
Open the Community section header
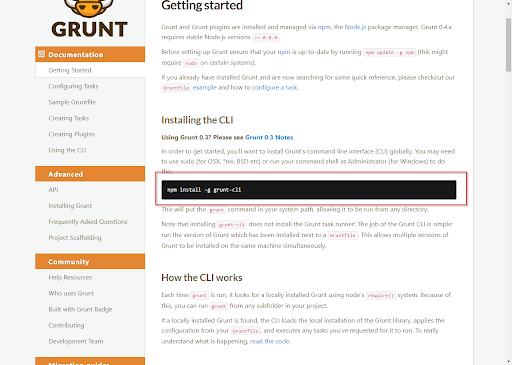coord(90,262)
